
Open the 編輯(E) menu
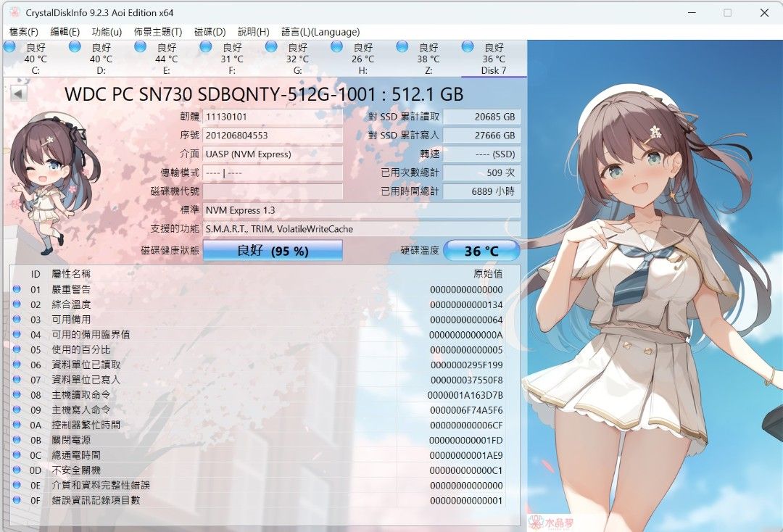(65, 32)
